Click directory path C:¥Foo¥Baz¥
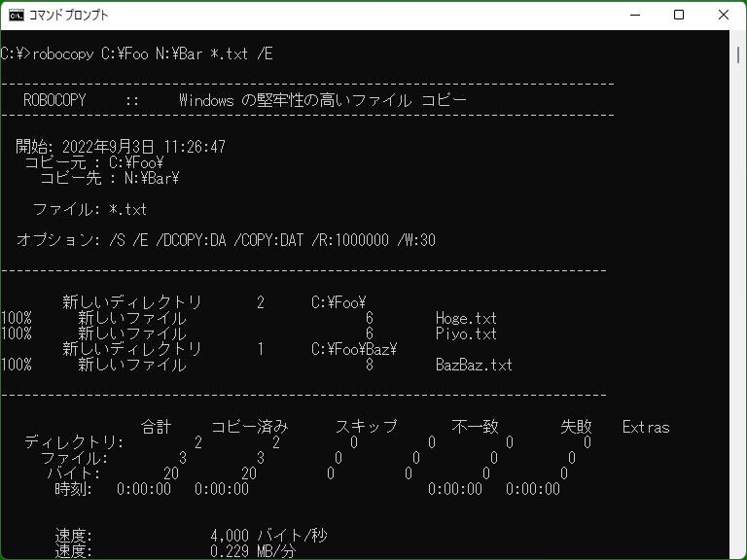This screenshot has height=560, width=747. 354,350
